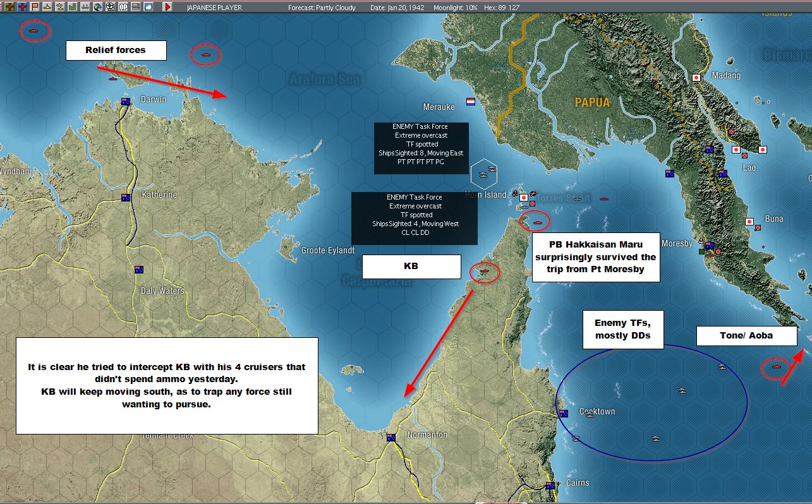Select the Australian base flag at Katherine

(126, 198)
